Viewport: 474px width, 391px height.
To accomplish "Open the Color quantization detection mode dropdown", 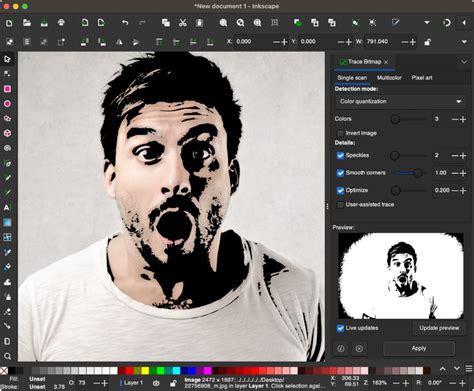I will (400, 101).
